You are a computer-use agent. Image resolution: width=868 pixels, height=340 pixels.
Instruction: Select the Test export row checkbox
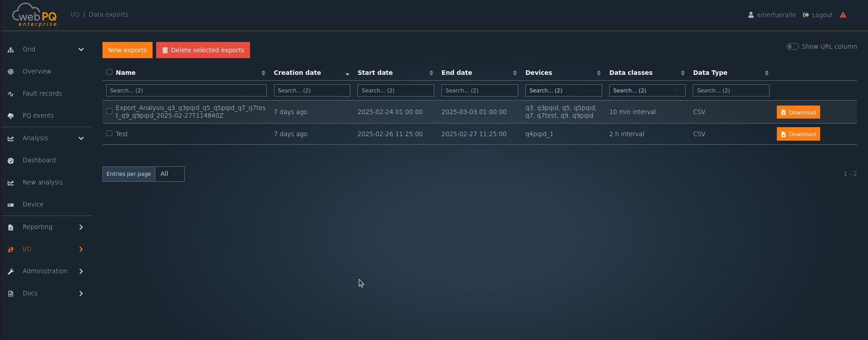[x=109, y=133]
